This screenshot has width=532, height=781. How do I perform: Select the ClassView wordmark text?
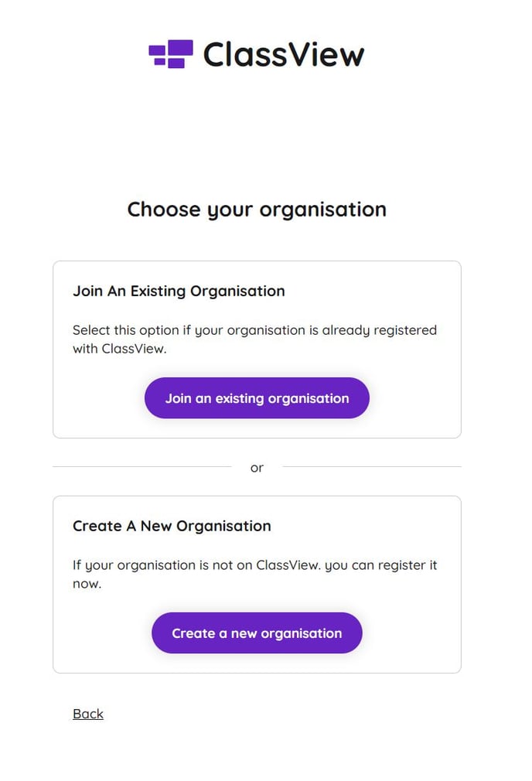click(x=282, y=54)
